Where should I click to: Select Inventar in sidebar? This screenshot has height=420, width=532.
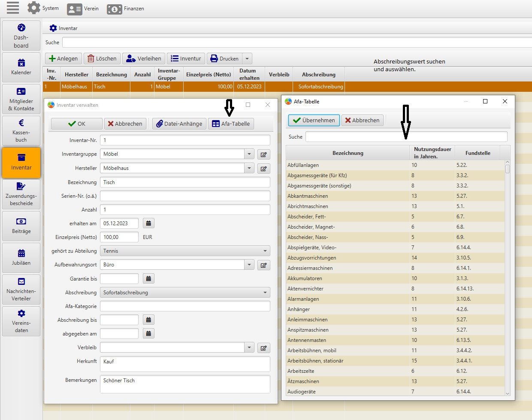coord(21,163)
